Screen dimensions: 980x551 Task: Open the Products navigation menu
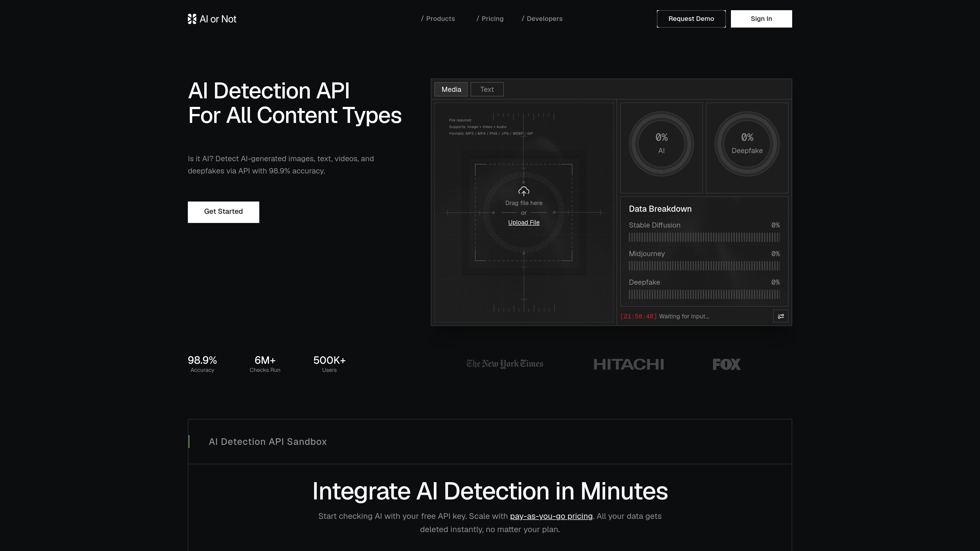coord(438,19)
